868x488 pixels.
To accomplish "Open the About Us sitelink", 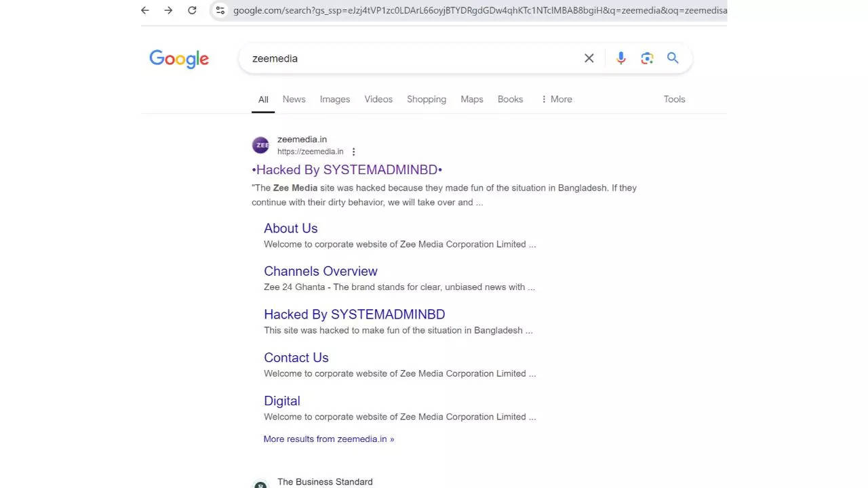I will [291, 228].
